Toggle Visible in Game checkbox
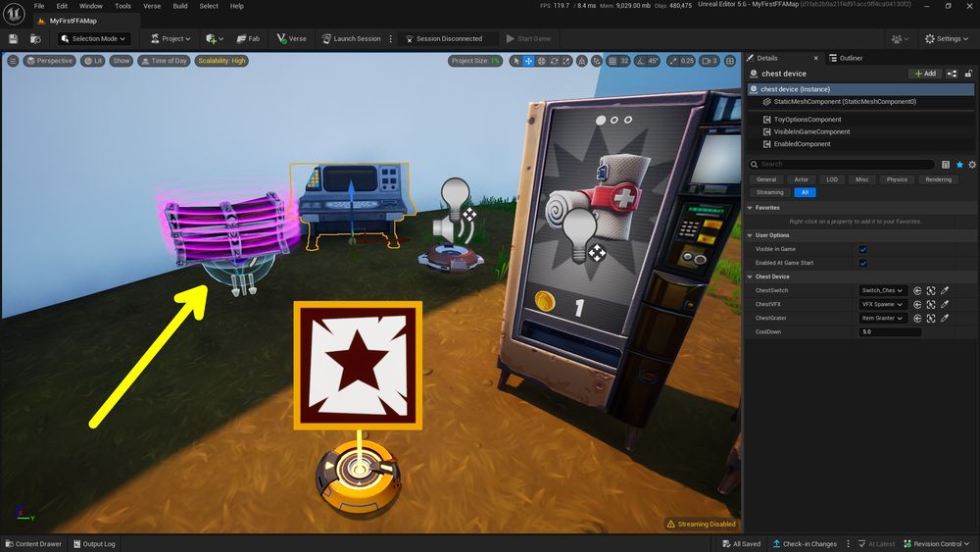The height and width of the screenshot is (552, 980). (863, 249)
